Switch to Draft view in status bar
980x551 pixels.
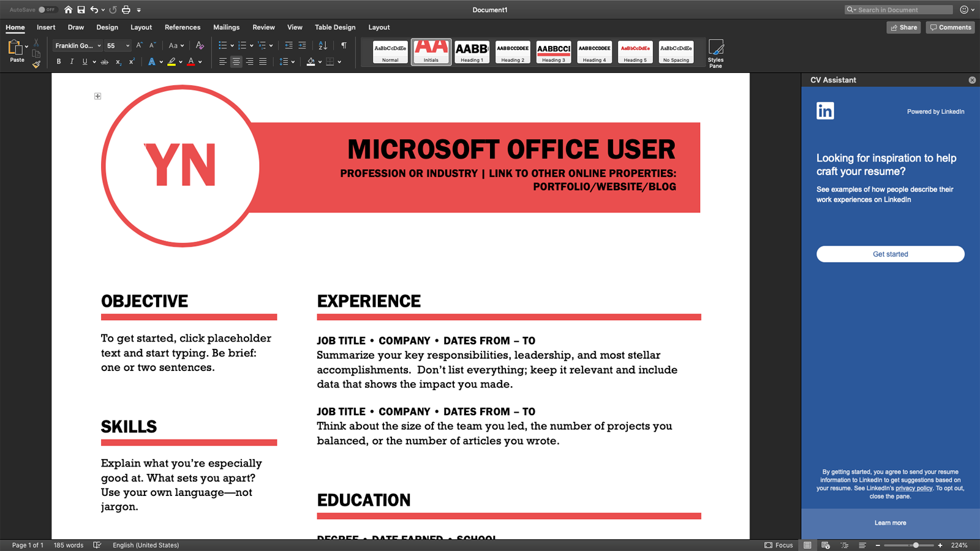[862, 545]
